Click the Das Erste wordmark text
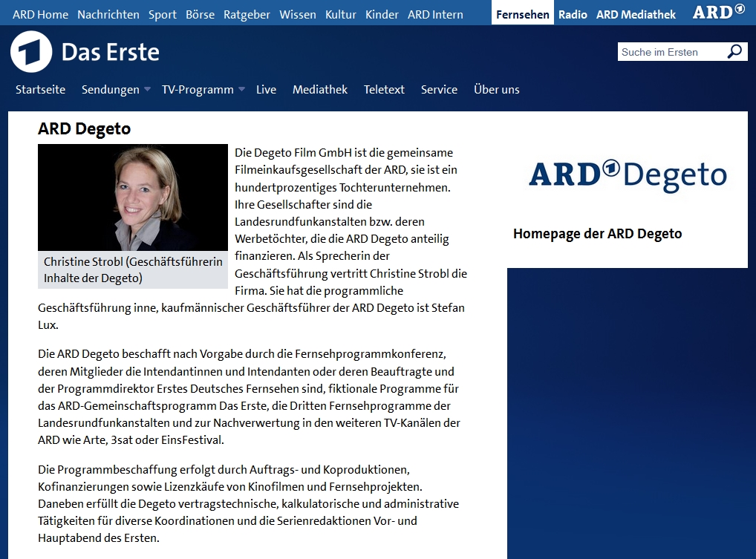Screen dimensions: 756x559 111,52
